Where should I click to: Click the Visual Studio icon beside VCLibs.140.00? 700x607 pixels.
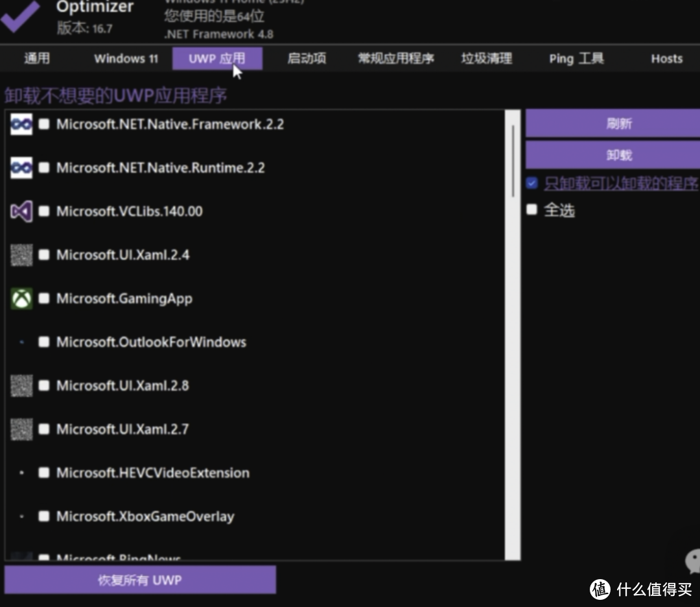pyautogui.click(x=21, y=211)
